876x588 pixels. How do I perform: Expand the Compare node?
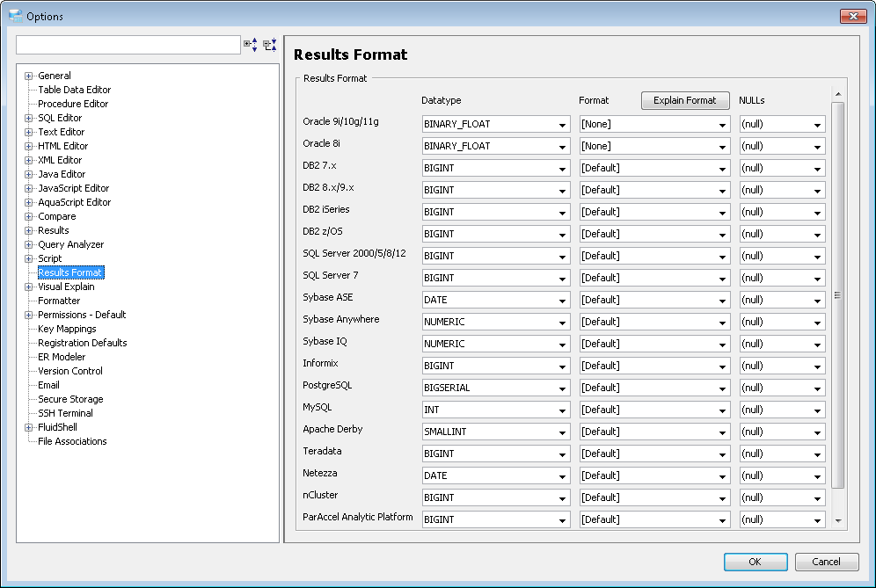(x=28, y=217)
